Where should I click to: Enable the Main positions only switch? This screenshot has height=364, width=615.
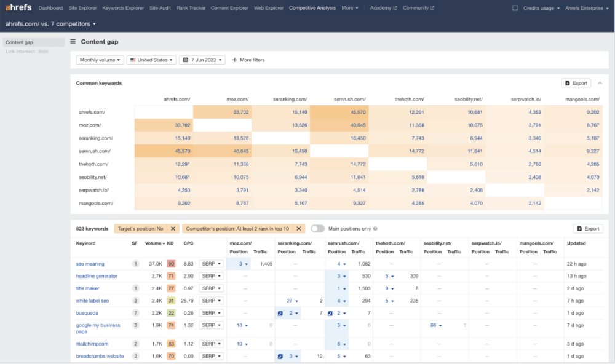coord(317,228)
